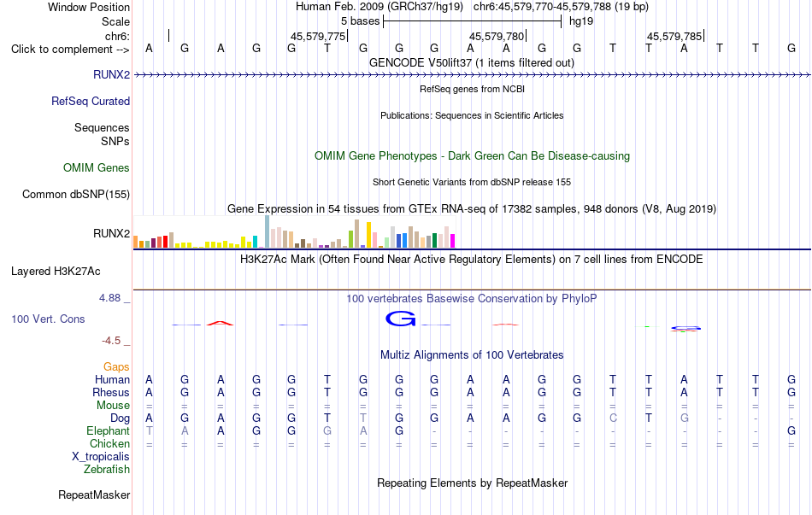Click the hg19 label beside the scale bar
Image resolution: width=812 pixels, height=515 pixels.
pyautogui.click(x=581, y=21)
